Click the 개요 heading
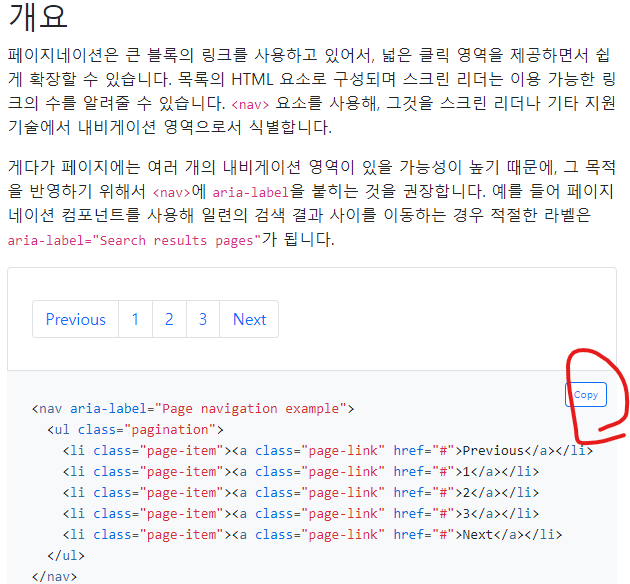 tap(38, 16)
